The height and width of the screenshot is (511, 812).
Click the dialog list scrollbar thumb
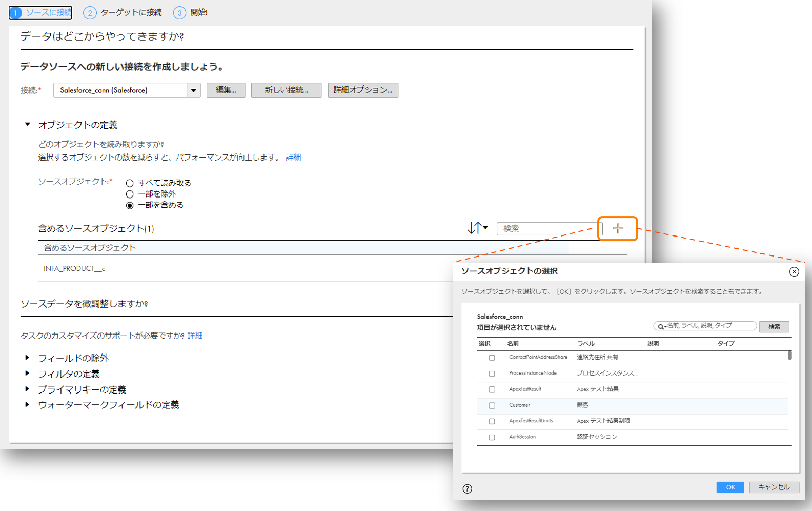point(790,355)
